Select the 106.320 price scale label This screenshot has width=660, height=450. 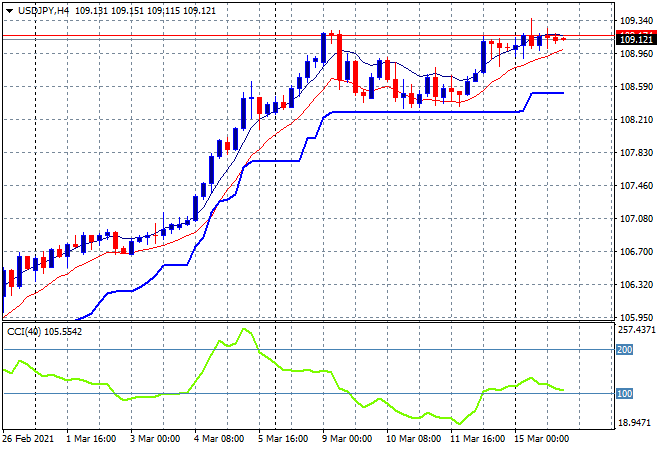(x=637, y=285)
